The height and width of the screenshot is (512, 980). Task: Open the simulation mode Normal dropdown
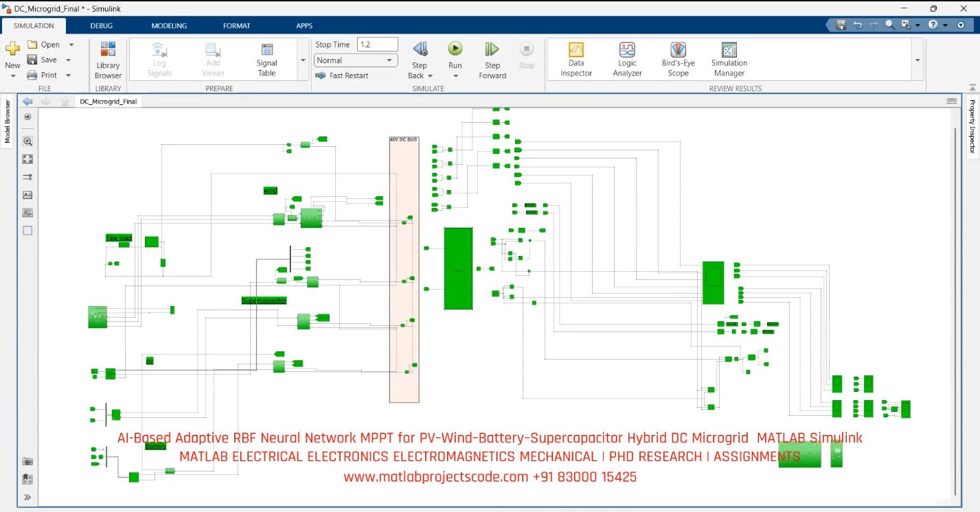[356, 60]
